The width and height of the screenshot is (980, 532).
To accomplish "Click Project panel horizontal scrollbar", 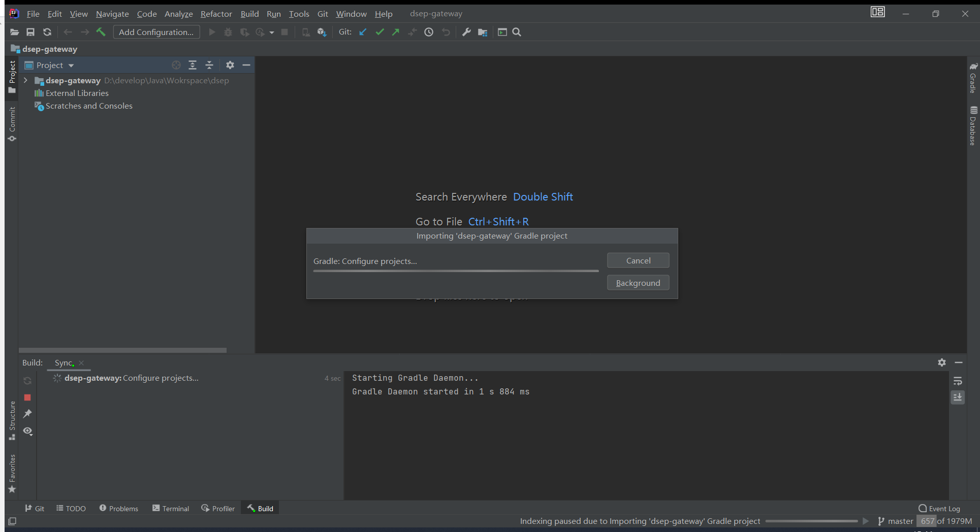I will pyautogui.click(x=122, y=350).
